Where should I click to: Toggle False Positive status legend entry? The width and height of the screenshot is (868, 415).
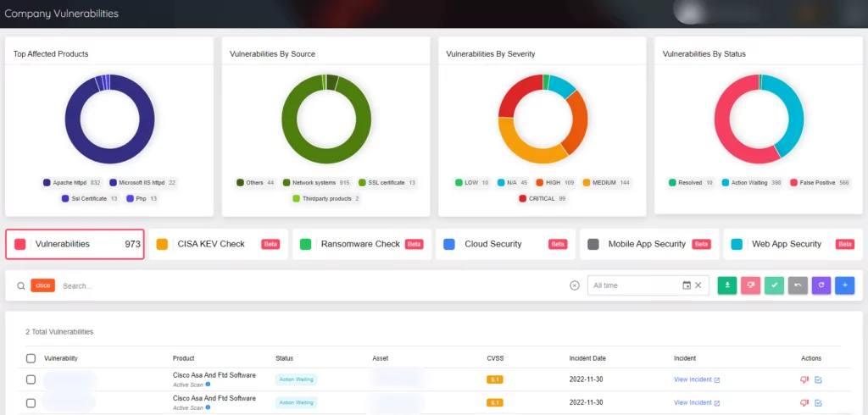click(820, 183)
